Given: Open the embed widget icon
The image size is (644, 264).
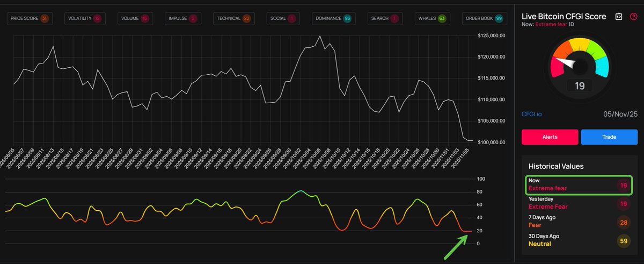Looking at the screenshot, I should [618, 17].
